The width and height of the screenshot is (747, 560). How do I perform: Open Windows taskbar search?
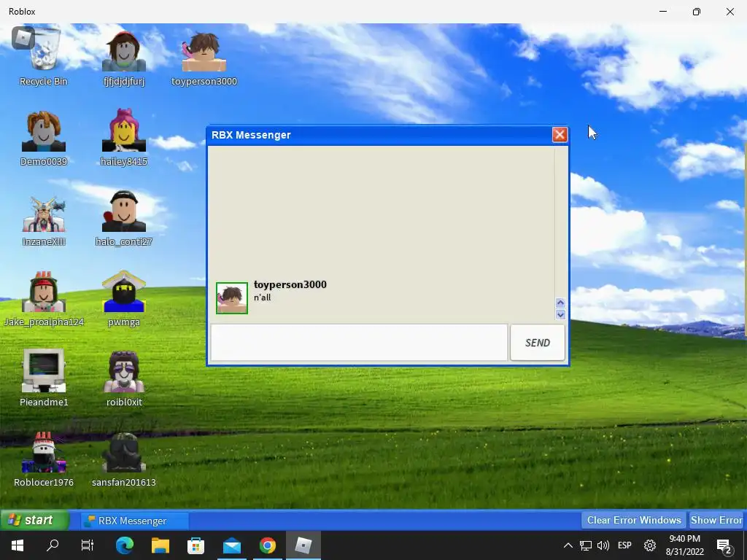click(53, 545)
